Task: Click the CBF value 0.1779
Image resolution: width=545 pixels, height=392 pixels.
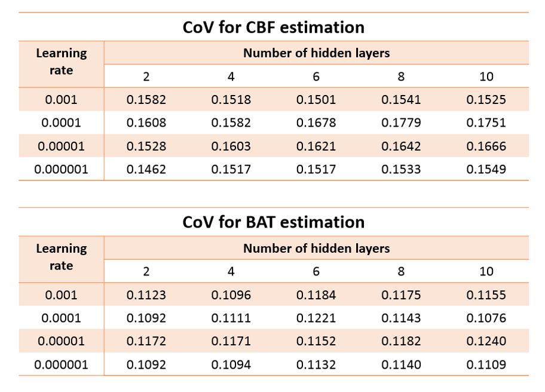Action: coord(401,123)
